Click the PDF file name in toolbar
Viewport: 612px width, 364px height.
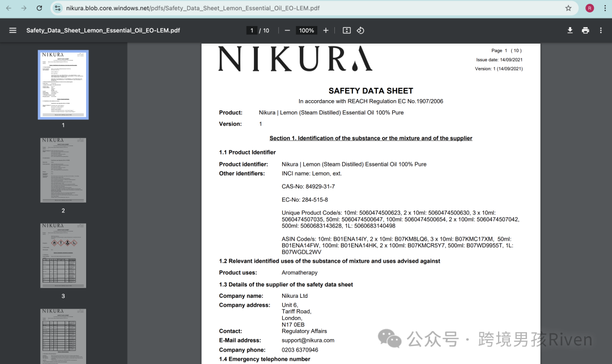pos(103,31)
